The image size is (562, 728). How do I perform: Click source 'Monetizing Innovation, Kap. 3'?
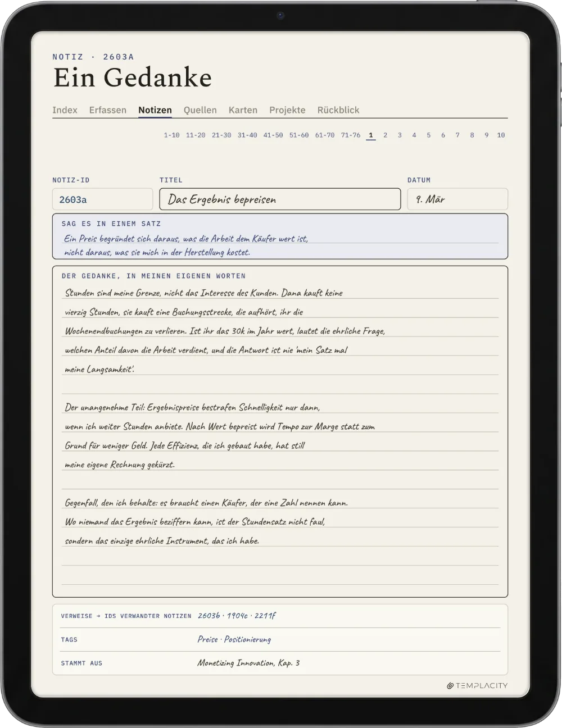[248, 663]
